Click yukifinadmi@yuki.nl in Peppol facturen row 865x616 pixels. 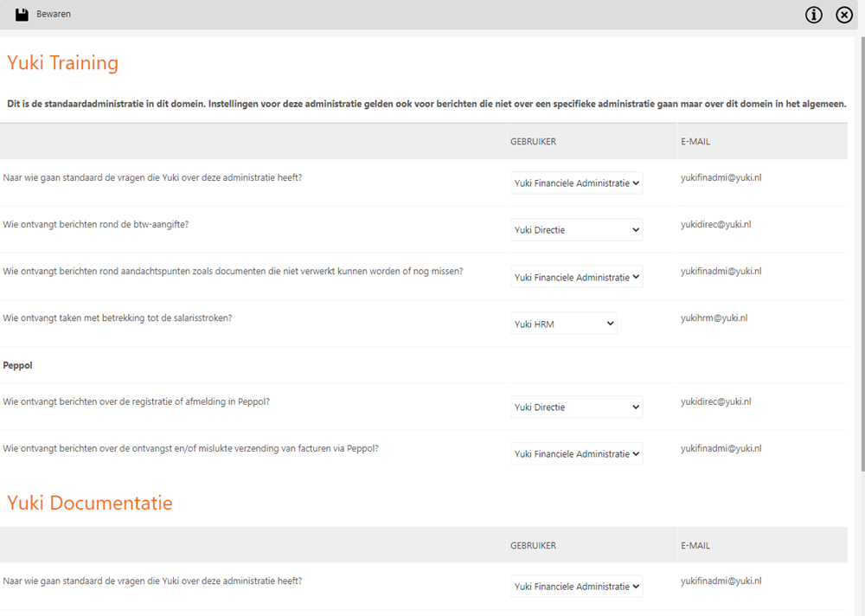click(x=721, y=448)
